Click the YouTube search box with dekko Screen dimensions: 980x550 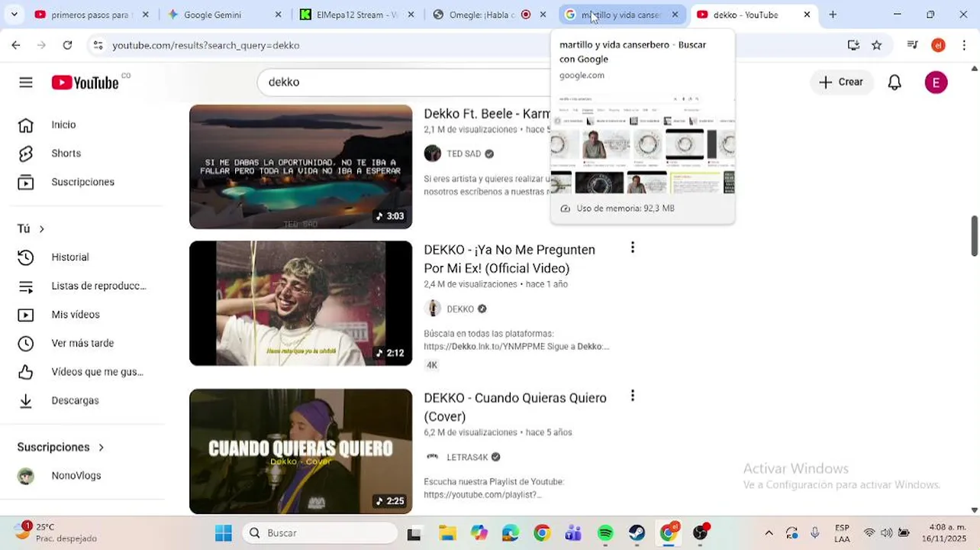point(405,82)
